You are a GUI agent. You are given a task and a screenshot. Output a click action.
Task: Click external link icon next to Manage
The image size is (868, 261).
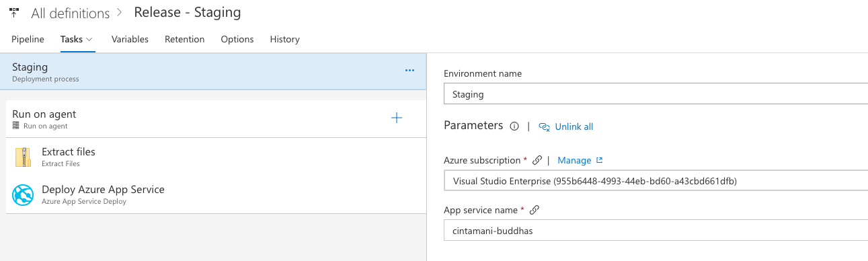[x=600, y=160]
